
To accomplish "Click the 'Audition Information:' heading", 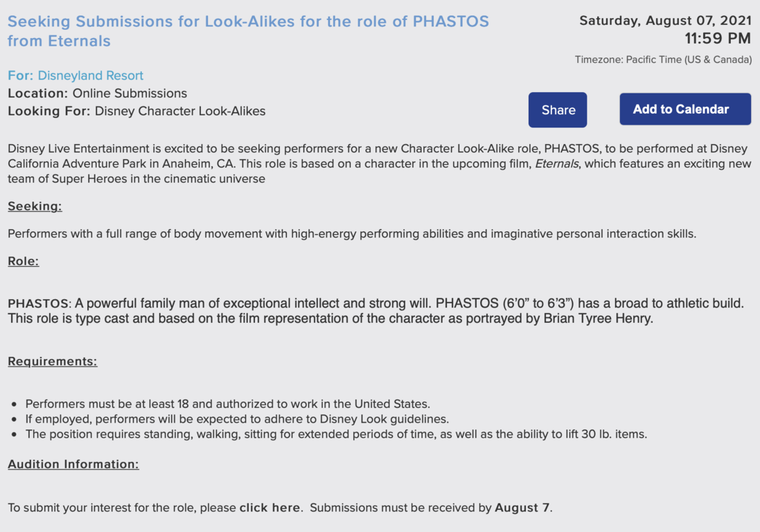I will point(73,464).
